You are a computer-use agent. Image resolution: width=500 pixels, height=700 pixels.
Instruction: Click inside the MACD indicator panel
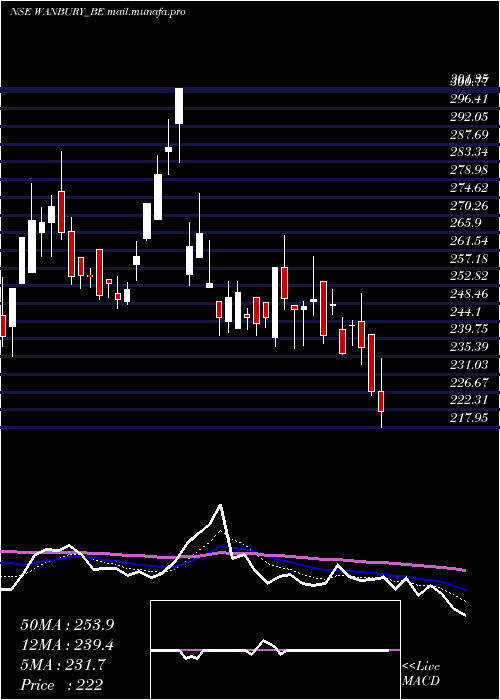click(275, 650)
